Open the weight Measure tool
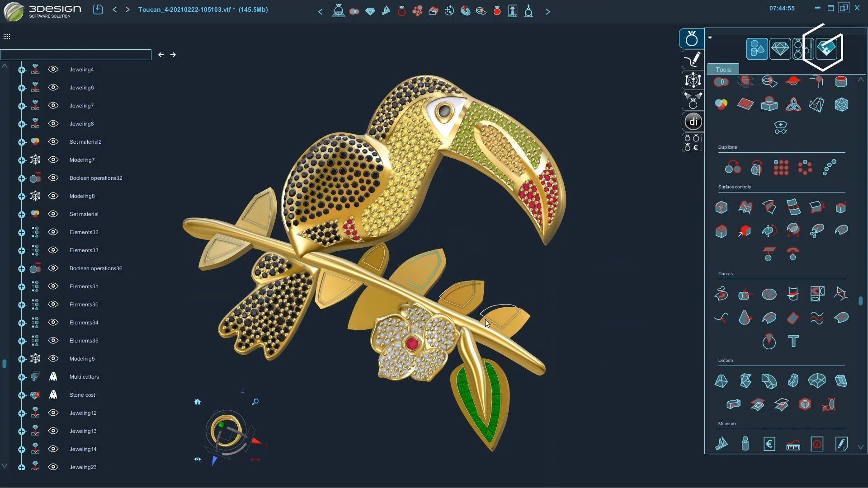Viewport: 868px width, 488px height. coord(745,444)
